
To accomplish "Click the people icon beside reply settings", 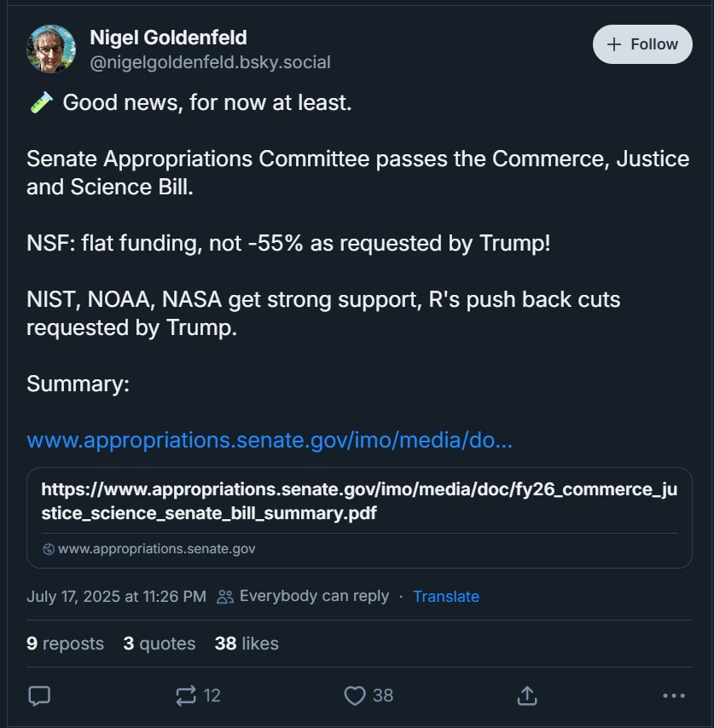I will tap(225, 597).
